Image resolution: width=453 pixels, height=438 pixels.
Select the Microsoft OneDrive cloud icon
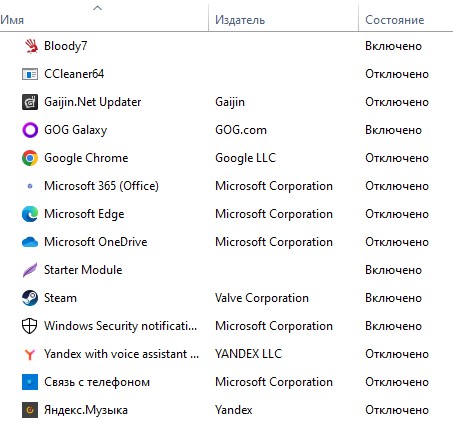pyautogui.click(x=30, y=242)
